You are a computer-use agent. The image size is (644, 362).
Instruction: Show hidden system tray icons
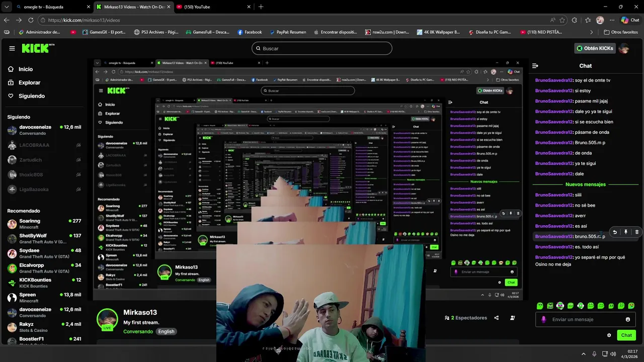click(584, 354)
